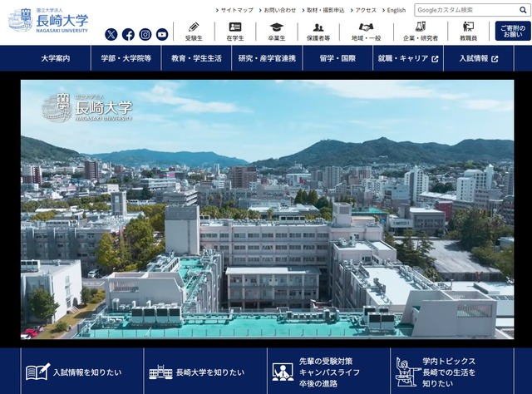This screenshot has width=532, height=394.
Task: Click the キャンパスライフ text line
Action: click(x=329, y=372)
